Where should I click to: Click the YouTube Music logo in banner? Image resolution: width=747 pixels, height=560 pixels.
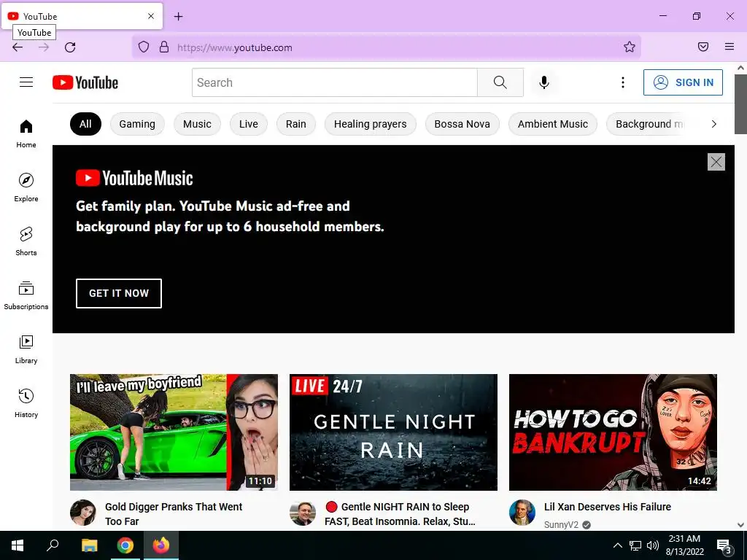pos(134,178)
